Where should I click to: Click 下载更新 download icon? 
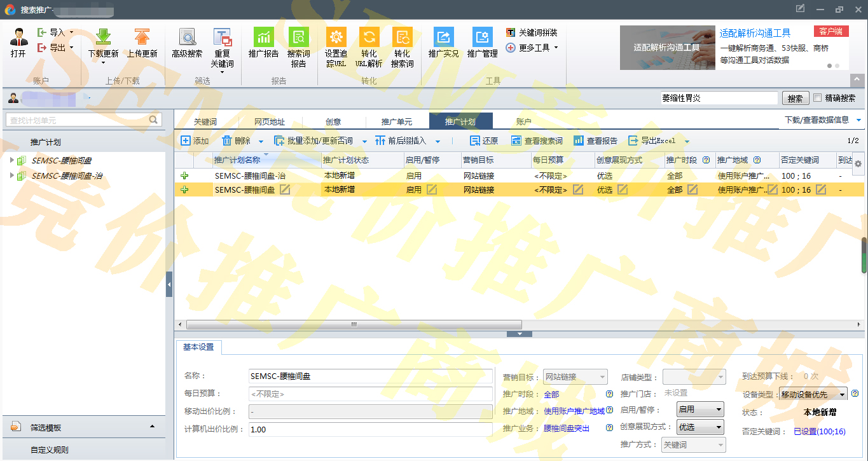[x=103, y=37]
